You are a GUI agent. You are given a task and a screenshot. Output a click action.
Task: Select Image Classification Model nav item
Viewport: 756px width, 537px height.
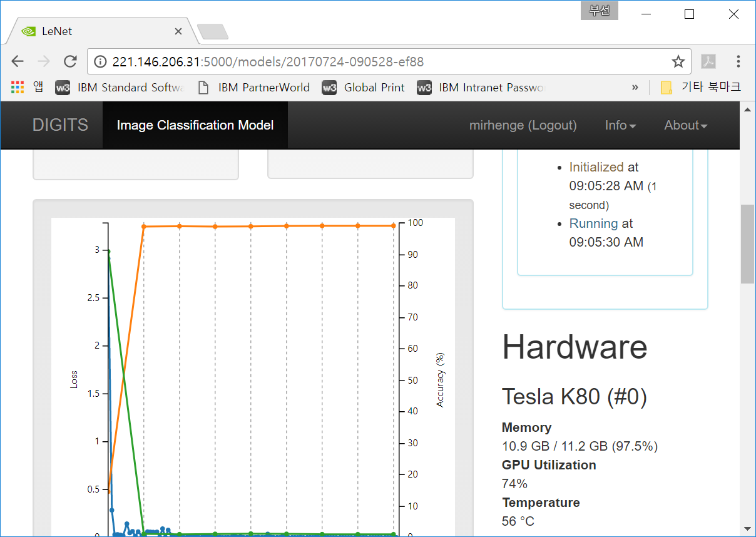(195, 125)
